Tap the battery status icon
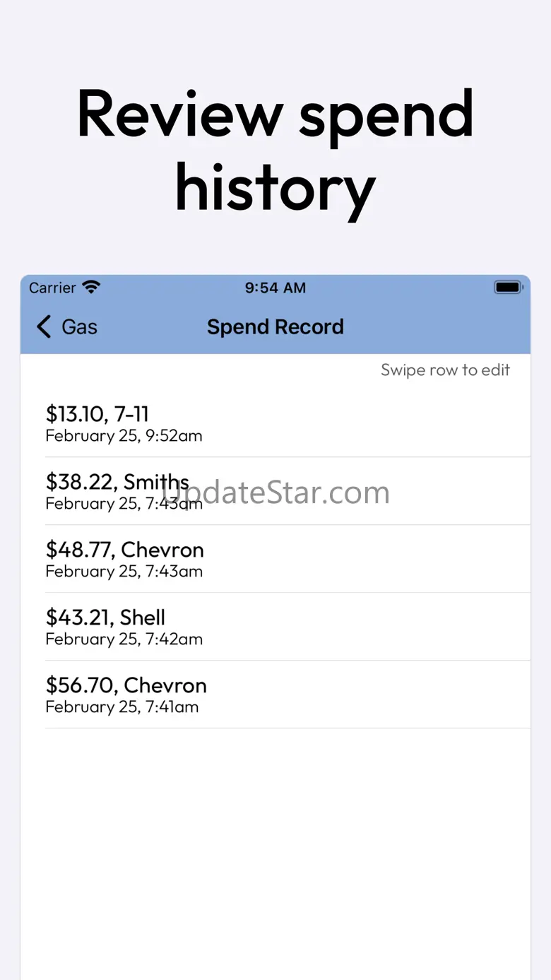 (x=508, y=288)
